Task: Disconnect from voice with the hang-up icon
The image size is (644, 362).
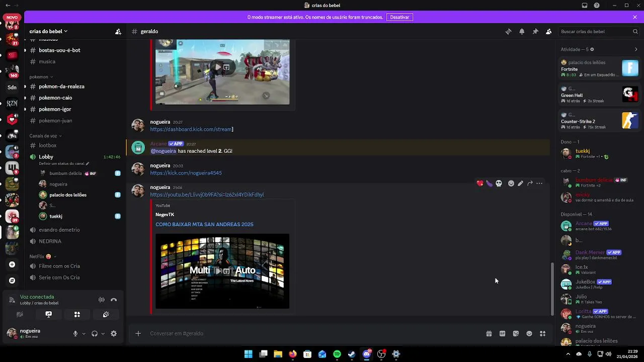Action: pyautogui.click(x=114, y=300)
